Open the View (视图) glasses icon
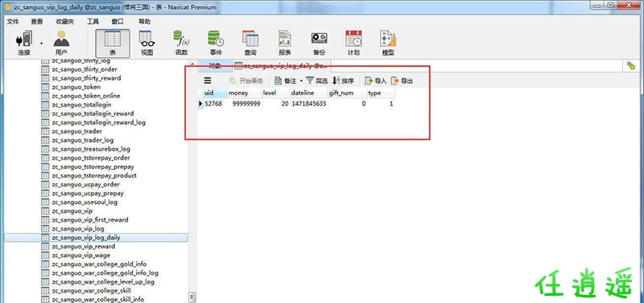The width and height of the screenshot is (644, 303). (147, 44)
